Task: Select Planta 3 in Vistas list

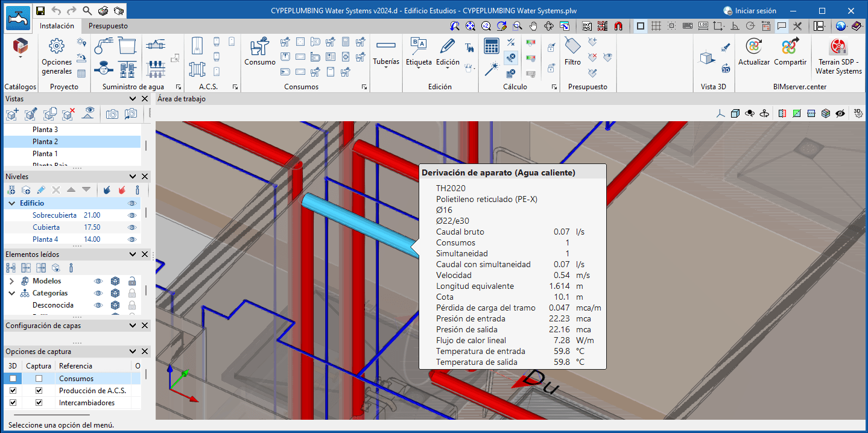Action: pyautogui.click(x=45, y=130)
